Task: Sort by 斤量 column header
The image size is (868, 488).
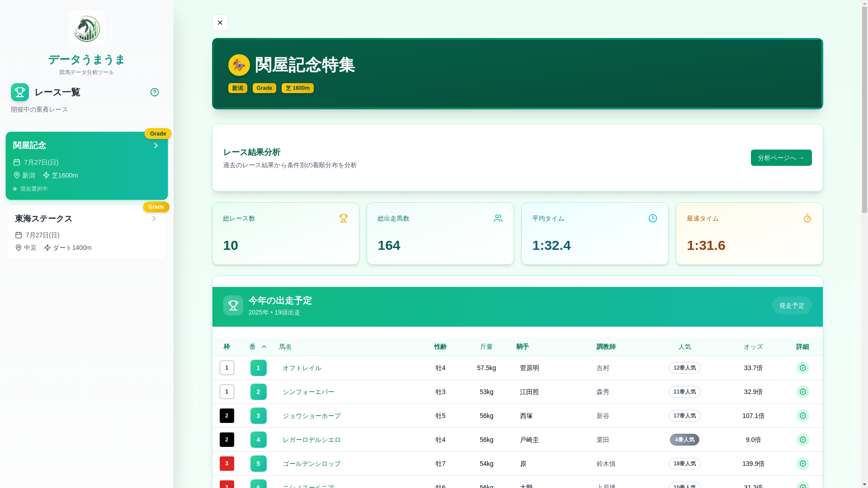Action: tap(486, 347)
